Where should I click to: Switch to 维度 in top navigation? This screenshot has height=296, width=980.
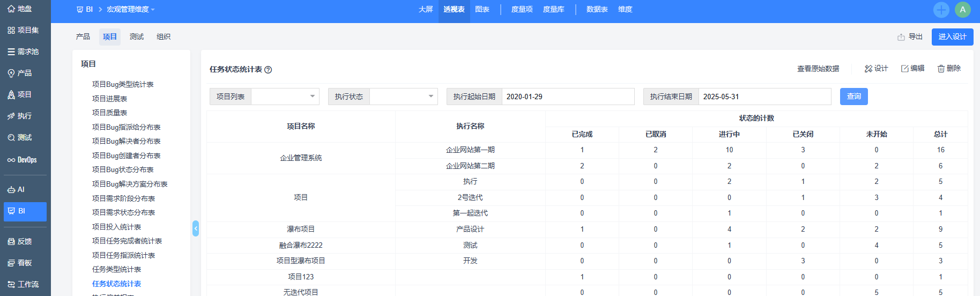tap(625, 10)
